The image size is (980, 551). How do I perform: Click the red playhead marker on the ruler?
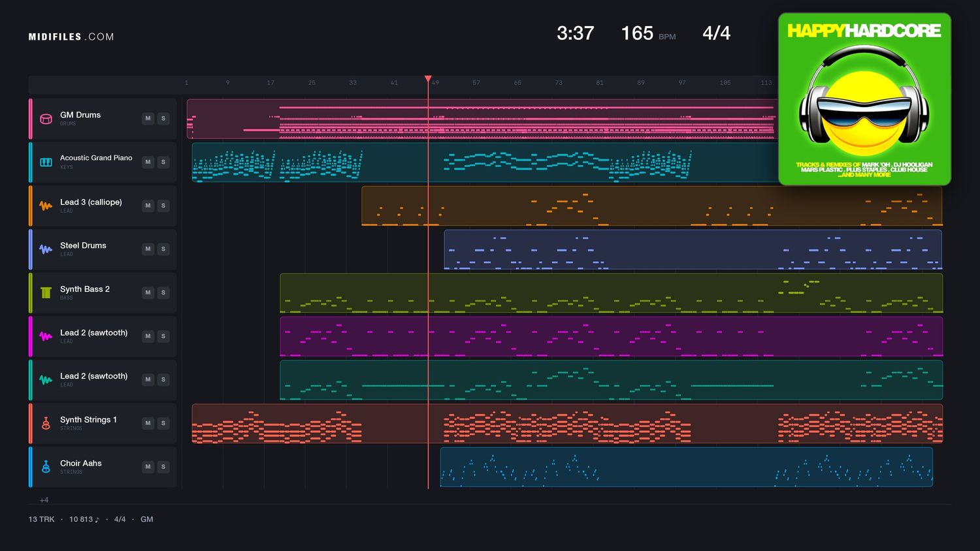[x=428, y=79]
